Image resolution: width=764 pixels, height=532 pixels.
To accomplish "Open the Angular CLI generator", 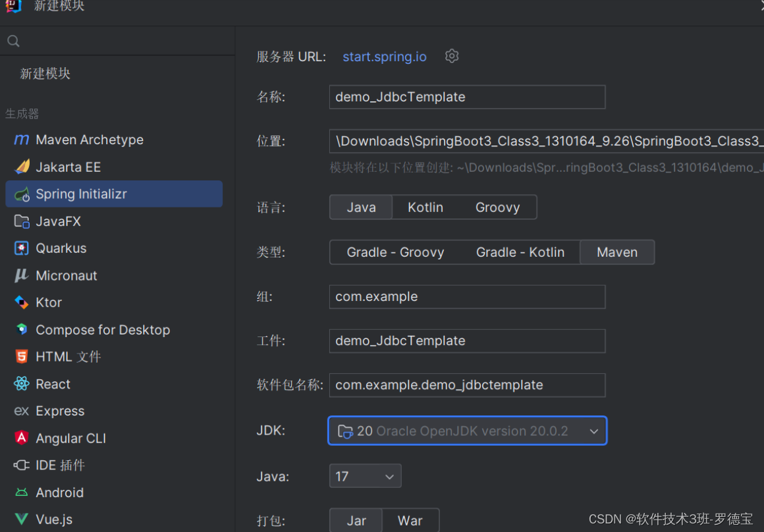I will [70, 438].
